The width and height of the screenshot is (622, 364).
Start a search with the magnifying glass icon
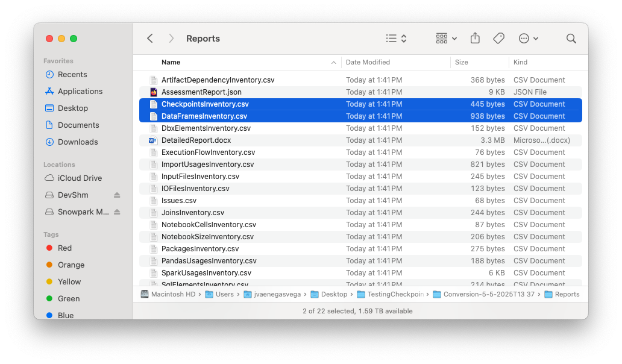[x=571, y=38]
